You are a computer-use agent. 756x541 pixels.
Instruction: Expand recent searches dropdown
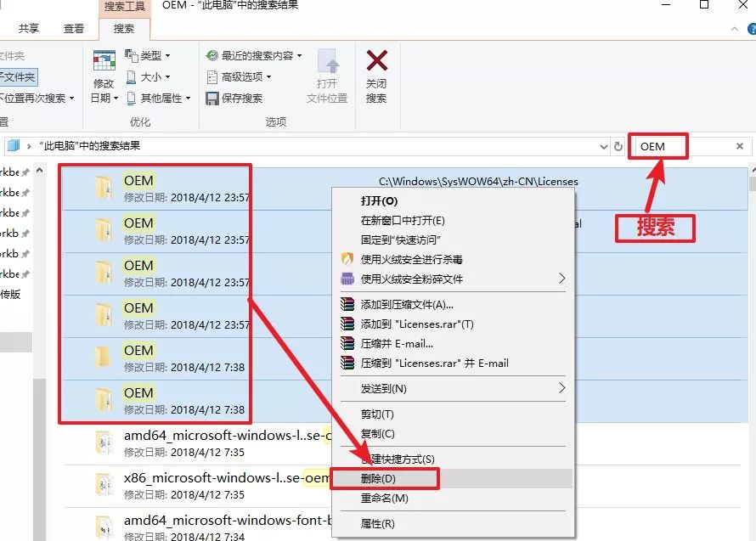299,55
